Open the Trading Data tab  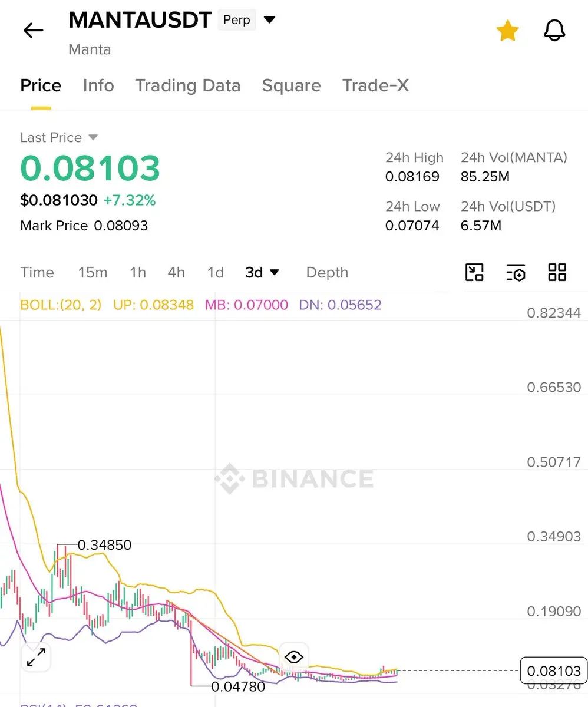188,85
